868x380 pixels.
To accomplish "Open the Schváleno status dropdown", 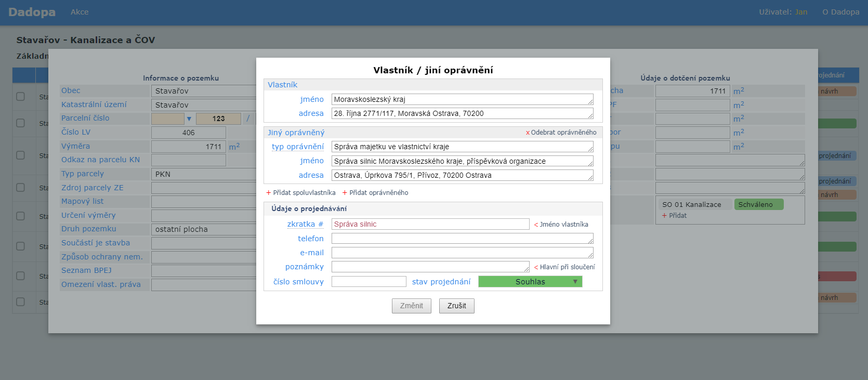I will click(758, 205).
